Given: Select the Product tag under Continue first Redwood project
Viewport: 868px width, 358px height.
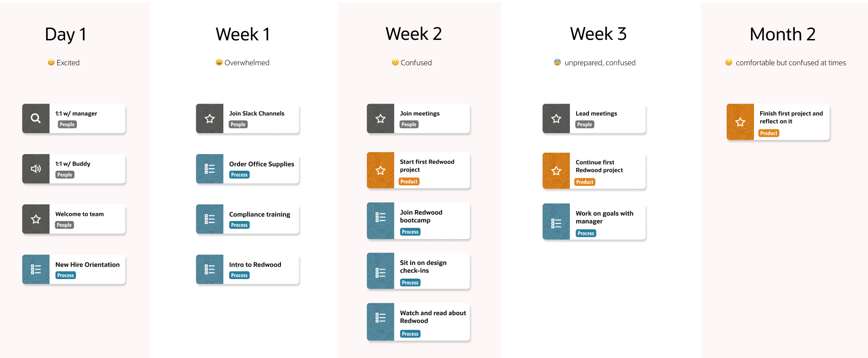Looking at the screenshot, I should coord(585,182).
